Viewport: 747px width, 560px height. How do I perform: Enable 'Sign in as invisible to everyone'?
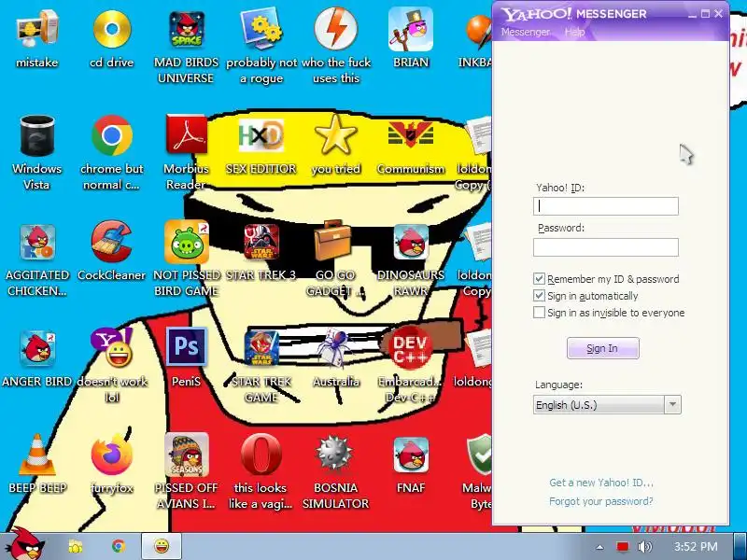click(x=539, y=313)
